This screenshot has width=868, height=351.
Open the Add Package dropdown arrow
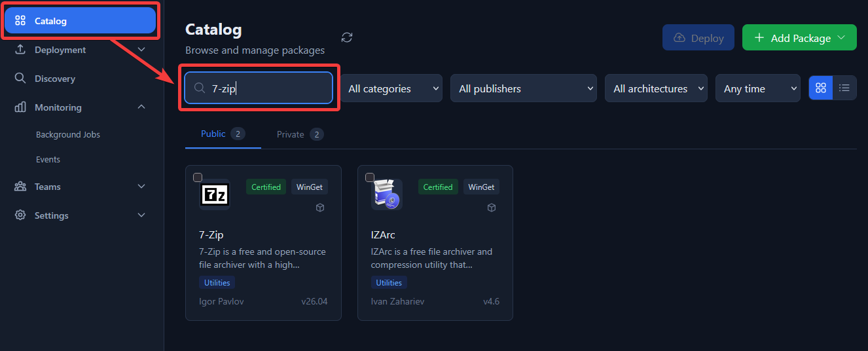(x=842, y=38)
